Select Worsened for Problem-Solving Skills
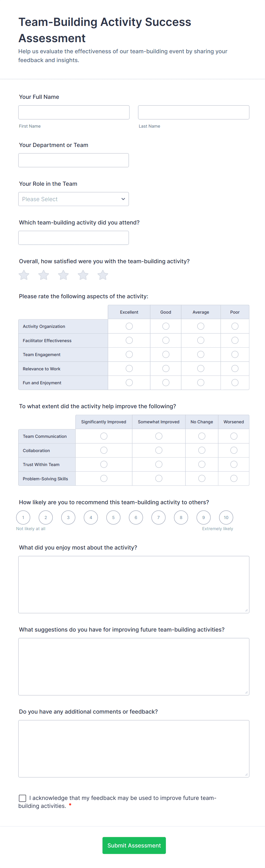This screenshot has height=868, width=265. (234, 478)
